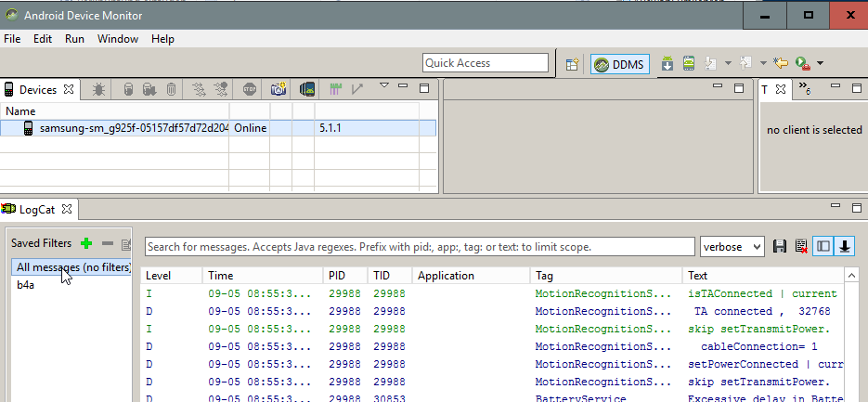Click the Previous Annotation toolbar icon
Viewport: 868px width, 402px height.
[745, 64]
